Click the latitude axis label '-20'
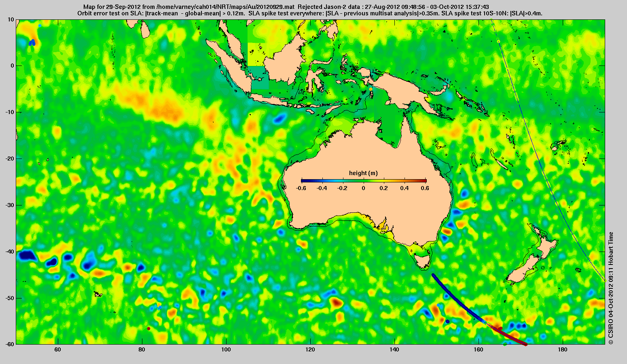Image resolution: width=627 pixels, height=364 pixels. coord(9,159)
